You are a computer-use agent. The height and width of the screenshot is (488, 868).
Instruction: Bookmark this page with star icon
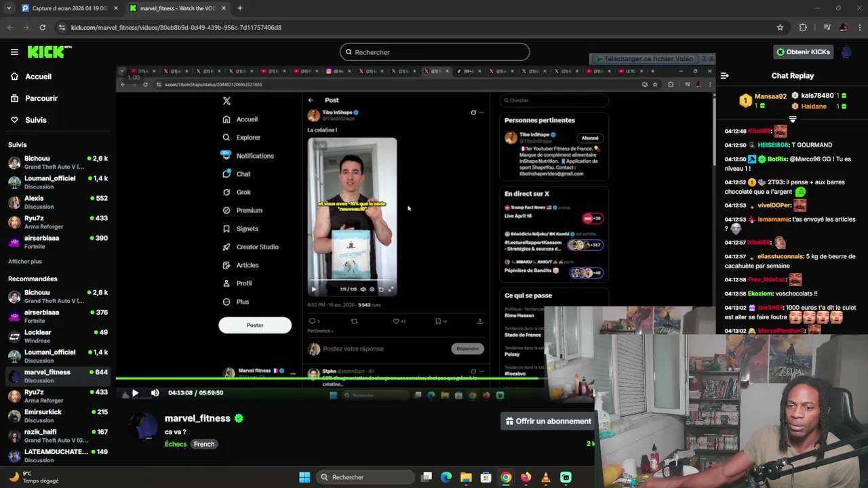click(780, 27)
